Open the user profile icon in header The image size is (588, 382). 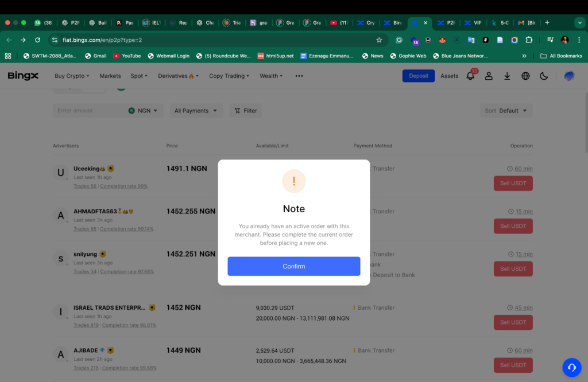point(489,76)
